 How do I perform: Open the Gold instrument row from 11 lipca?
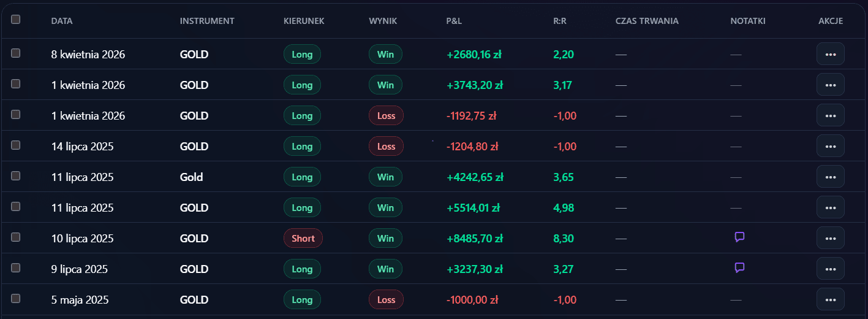tap(191, 177)
